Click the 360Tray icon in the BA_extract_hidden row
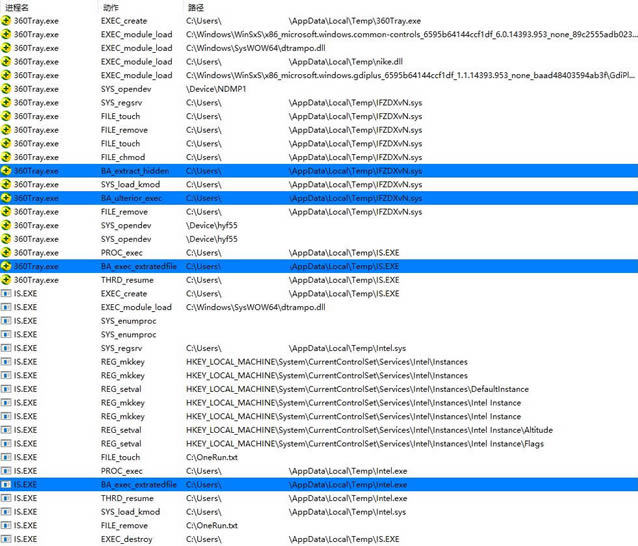This screenshot has width=638, height=546. 6,171
